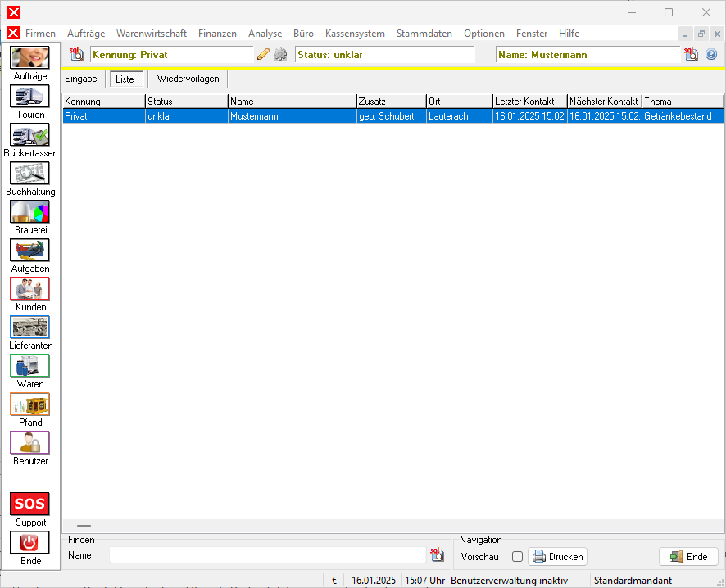Click the gear settings icon near Status
Image resolution: width=726 pixels, height=588 pixels.
click(x=280, y=55)
